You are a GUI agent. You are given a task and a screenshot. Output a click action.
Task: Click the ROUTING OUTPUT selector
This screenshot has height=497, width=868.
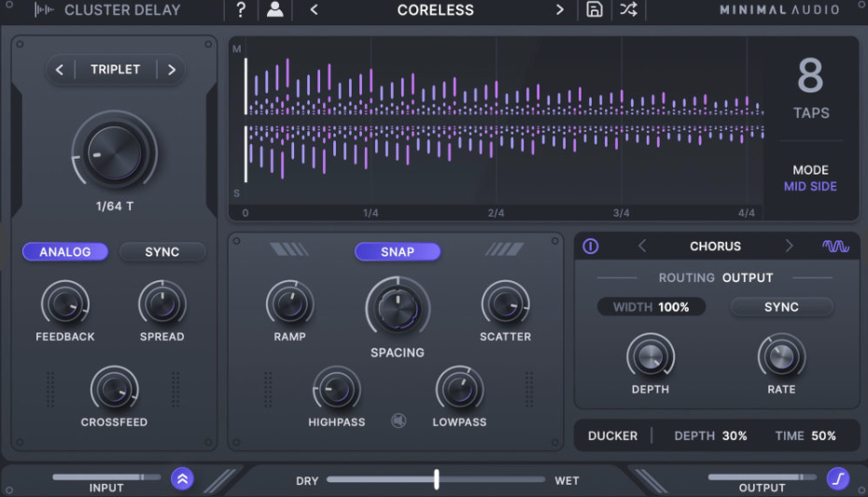(716, 277)
